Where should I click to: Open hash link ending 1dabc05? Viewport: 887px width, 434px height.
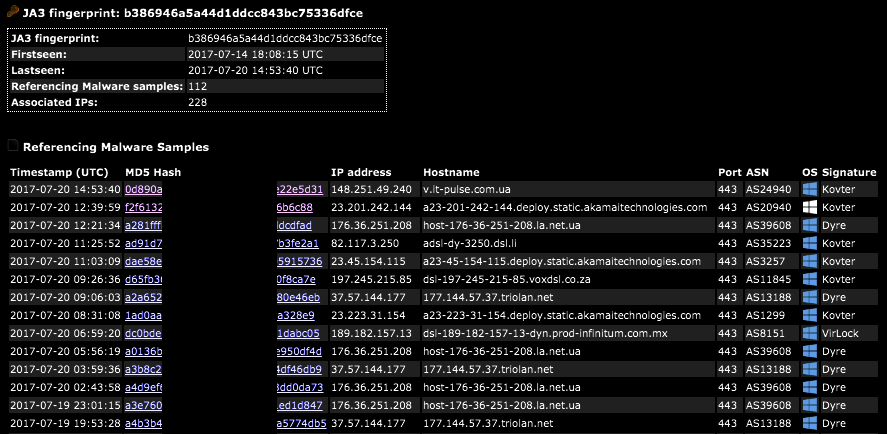[298, 333]
